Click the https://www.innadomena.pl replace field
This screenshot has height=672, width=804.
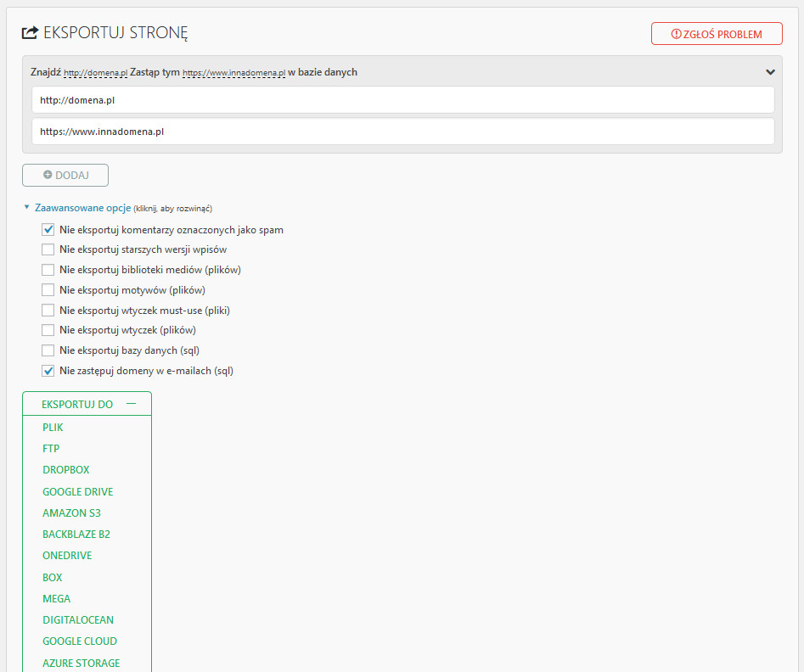402,132
